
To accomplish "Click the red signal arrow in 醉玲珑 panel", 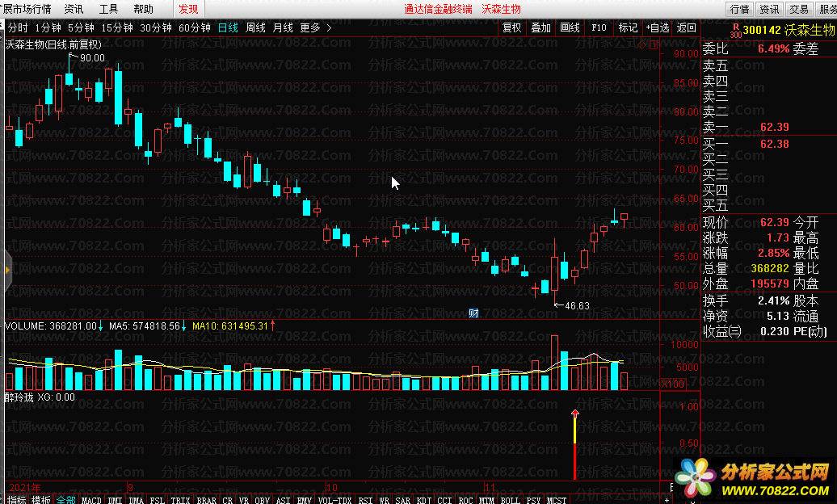I will pyautogui.click(x=575, y=414).
